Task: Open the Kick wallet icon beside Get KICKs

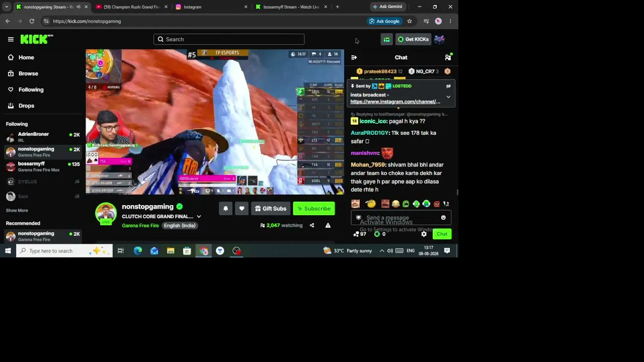Action: click(x=386, y=39)
